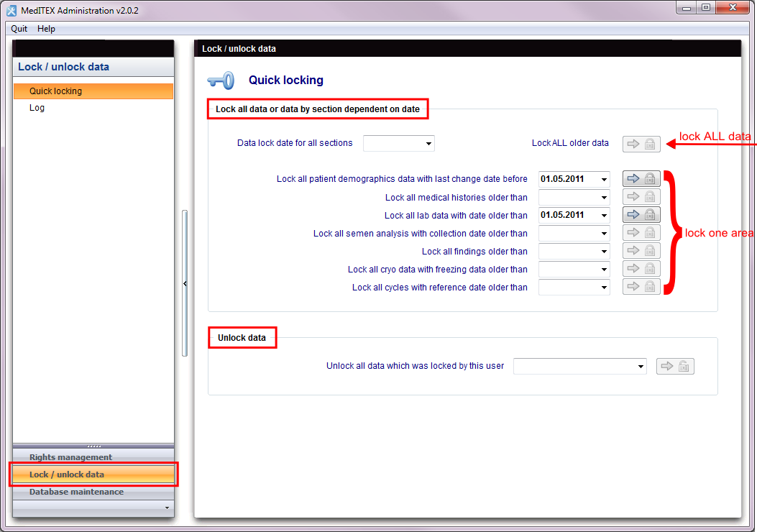Select Log in the sidebar

[x=93, y=108]
